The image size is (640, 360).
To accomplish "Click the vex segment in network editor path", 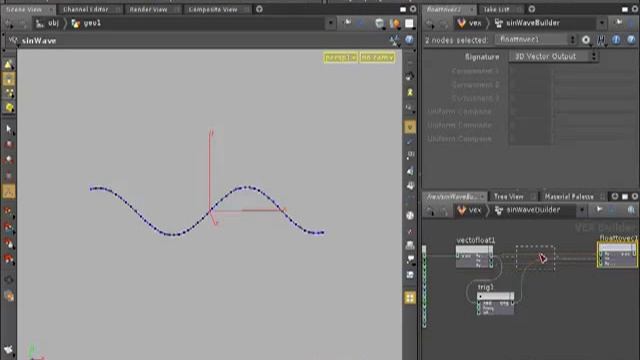I will click(x=469, y=210).
